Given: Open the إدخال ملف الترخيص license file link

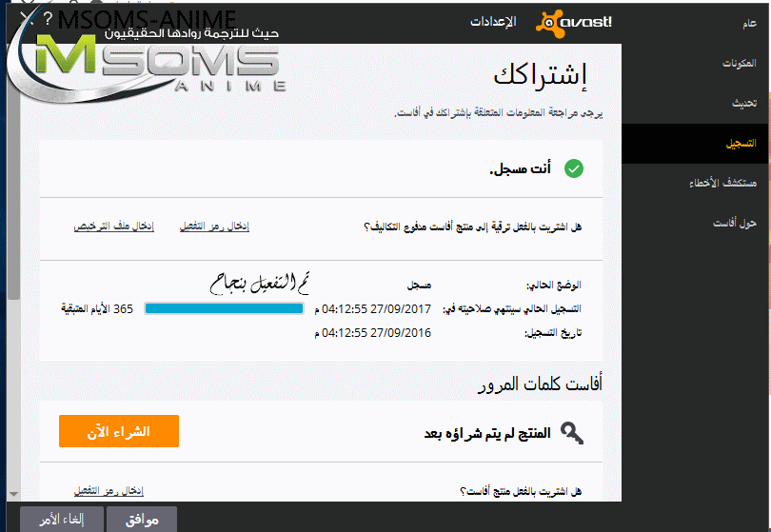Looking at the screenshot, I should point(104,227).
